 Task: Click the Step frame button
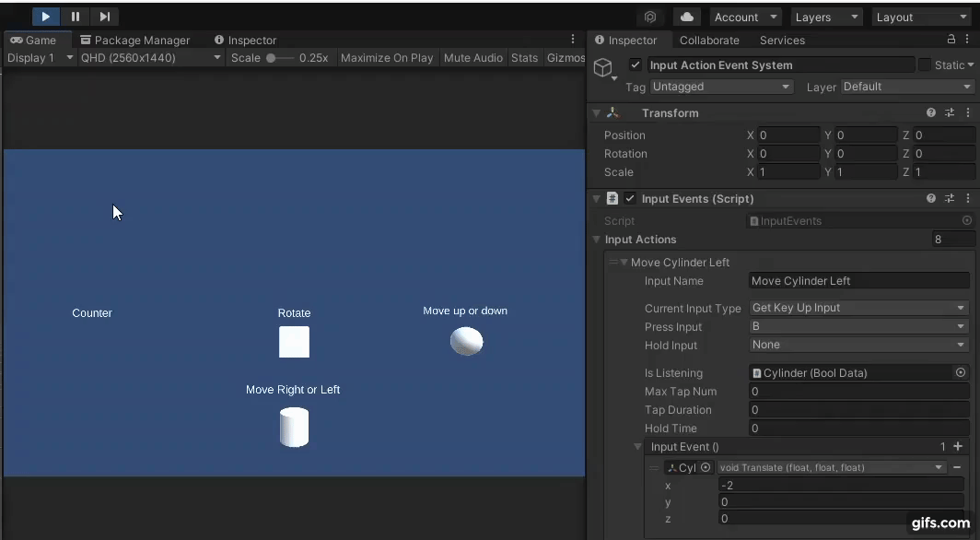click(x=105, y=17)
